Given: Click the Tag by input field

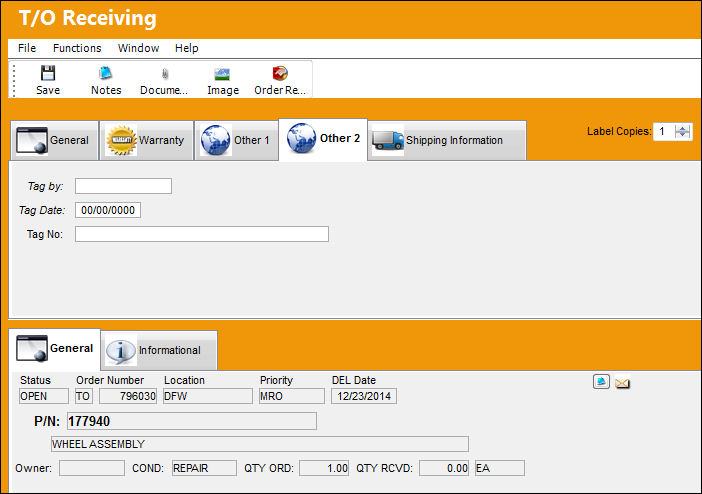Looking at the screenshot, I should pyautogui.click(x=123, y=186).
